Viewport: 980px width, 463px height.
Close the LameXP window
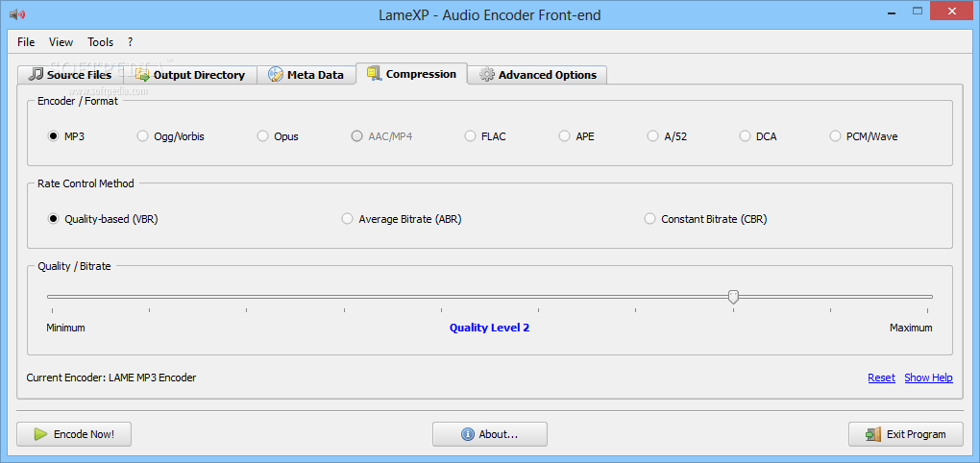pyautogui.click(x=952, y=12)
